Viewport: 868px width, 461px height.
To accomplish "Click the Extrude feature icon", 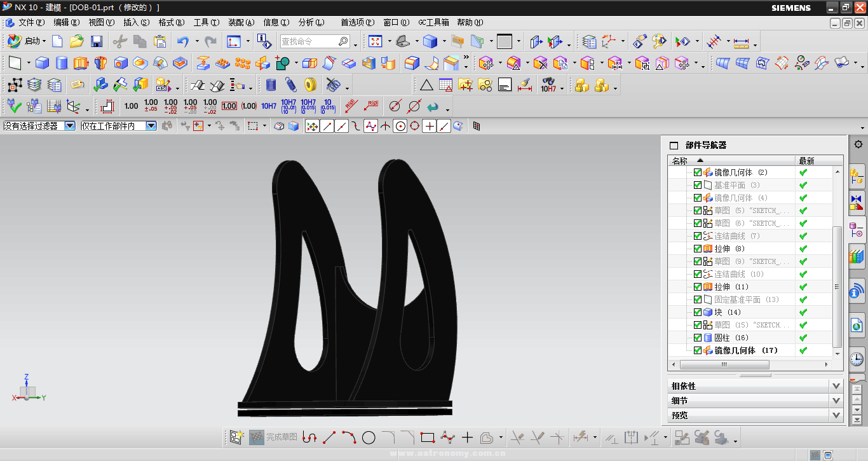I will (81, 63).
